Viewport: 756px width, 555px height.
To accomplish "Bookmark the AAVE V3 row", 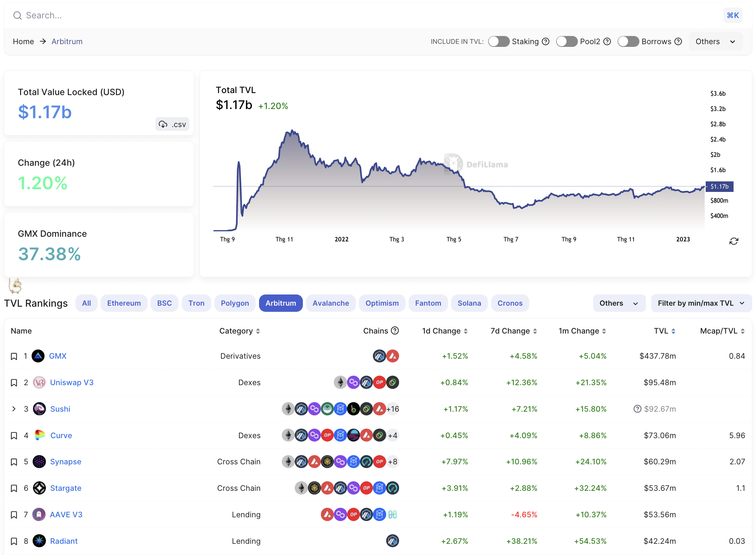I will pyautogui.click(x=14, y=515).
